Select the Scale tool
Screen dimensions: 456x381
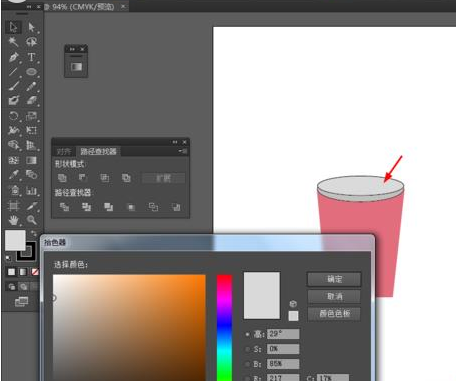point(31,116)
